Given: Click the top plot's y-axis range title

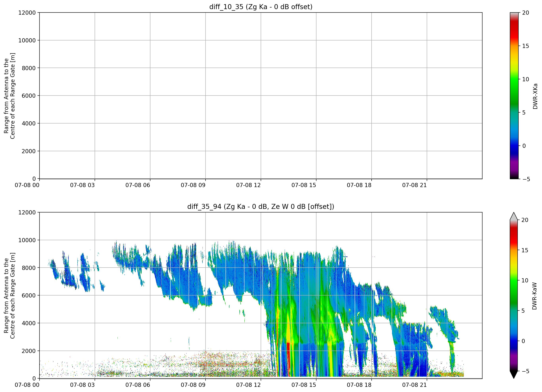Looking at the screenshot, I should click(x=10, y=96).
